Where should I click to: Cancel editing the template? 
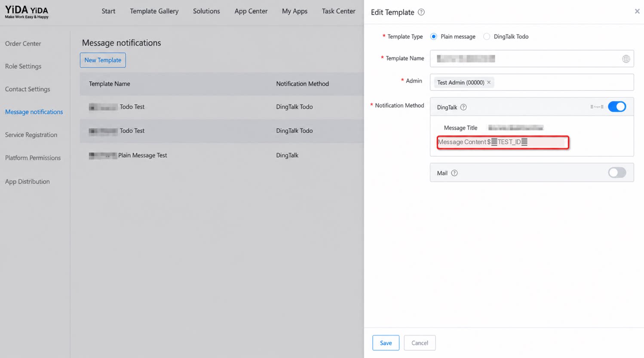click(x=420, y=343)
